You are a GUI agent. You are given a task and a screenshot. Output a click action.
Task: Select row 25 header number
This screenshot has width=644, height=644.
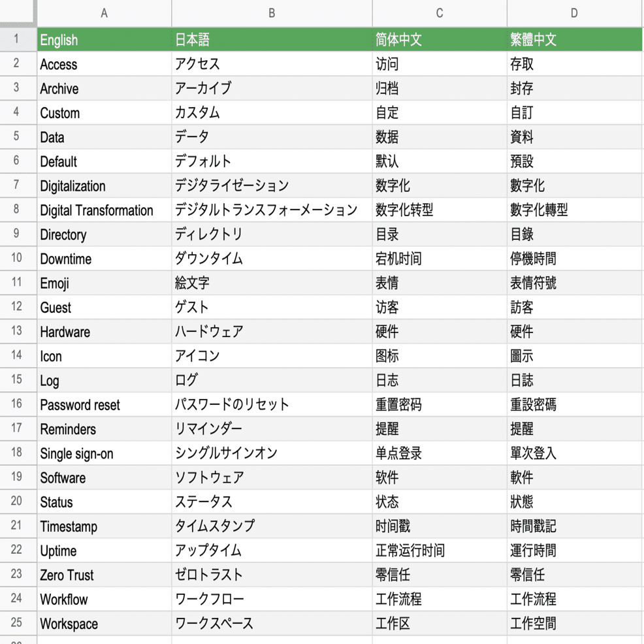pyautogui.click(x=16, y=623)
